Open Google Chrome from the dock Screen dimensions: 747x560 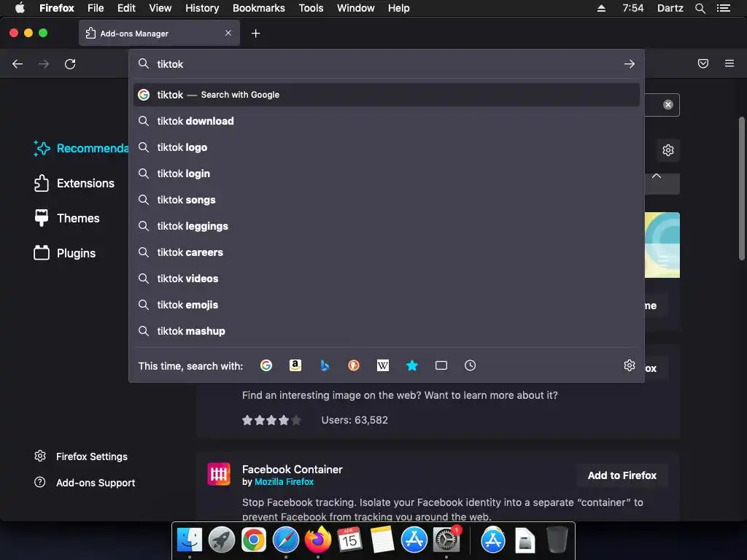click(253, 540)
